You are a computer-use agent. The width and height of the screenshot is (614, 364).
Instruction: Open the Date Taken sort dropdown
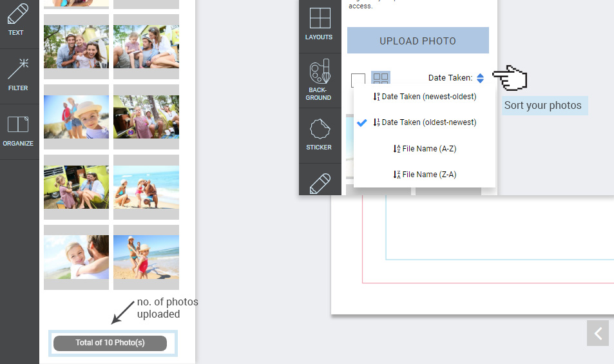coord(456,78)
